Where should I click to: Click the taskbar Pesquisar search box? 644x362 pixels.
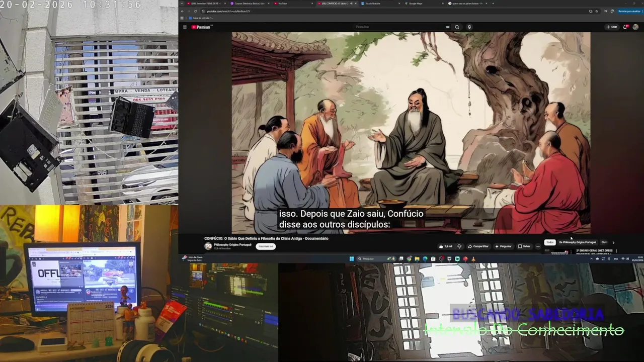377,259
